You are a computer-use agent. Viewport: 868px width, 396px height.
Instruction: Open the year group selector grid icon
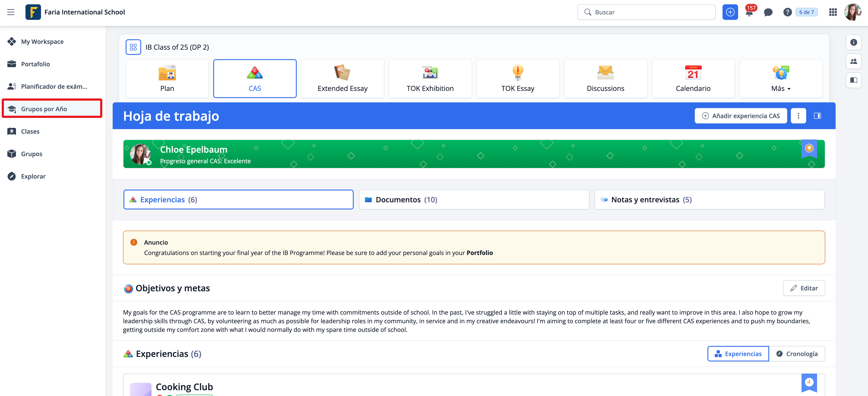click(133, 47)
